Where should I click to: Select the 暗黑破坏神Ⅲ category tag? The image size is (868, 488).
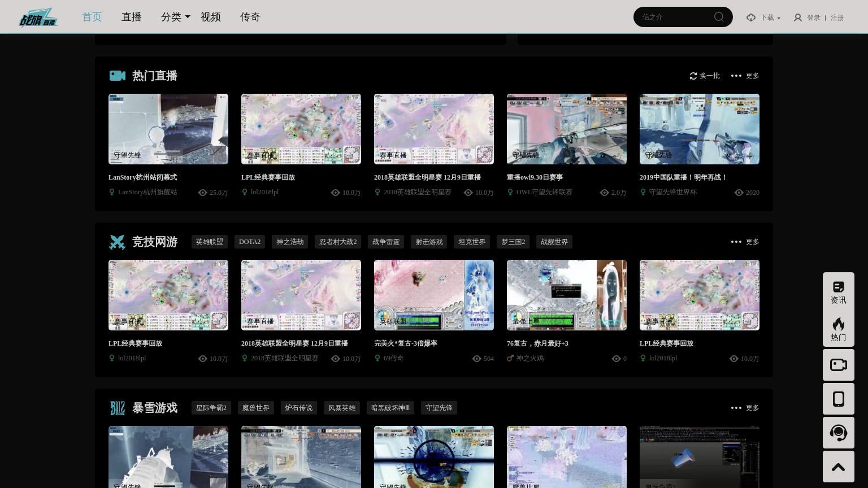pyautogui.click(x=390, y=408)
